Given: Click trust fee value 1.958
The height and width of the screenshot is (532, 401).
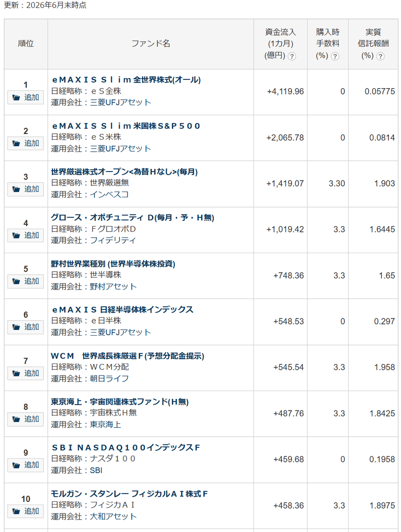Looking at the screenshot, I should [x=384, y=368].
